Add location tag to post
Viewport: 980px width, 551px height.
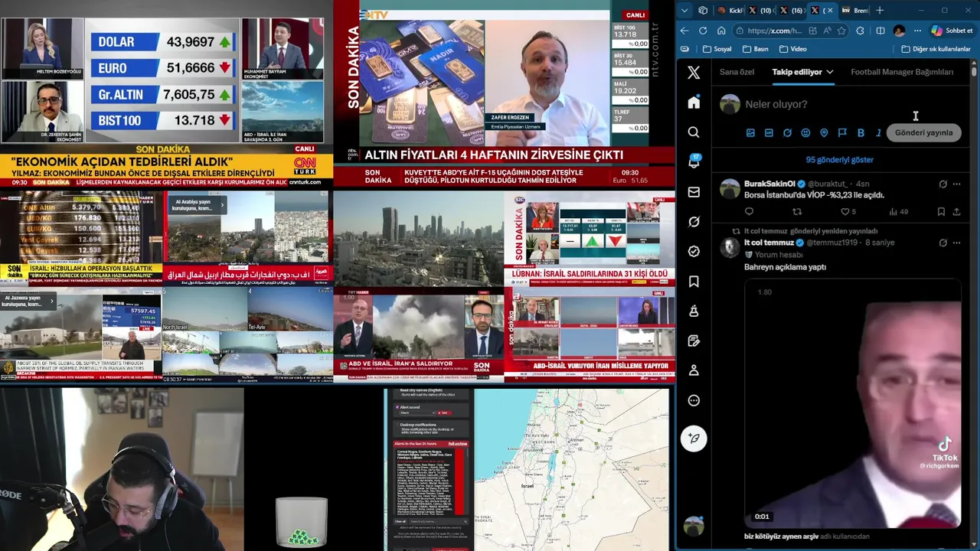[824, 132]
